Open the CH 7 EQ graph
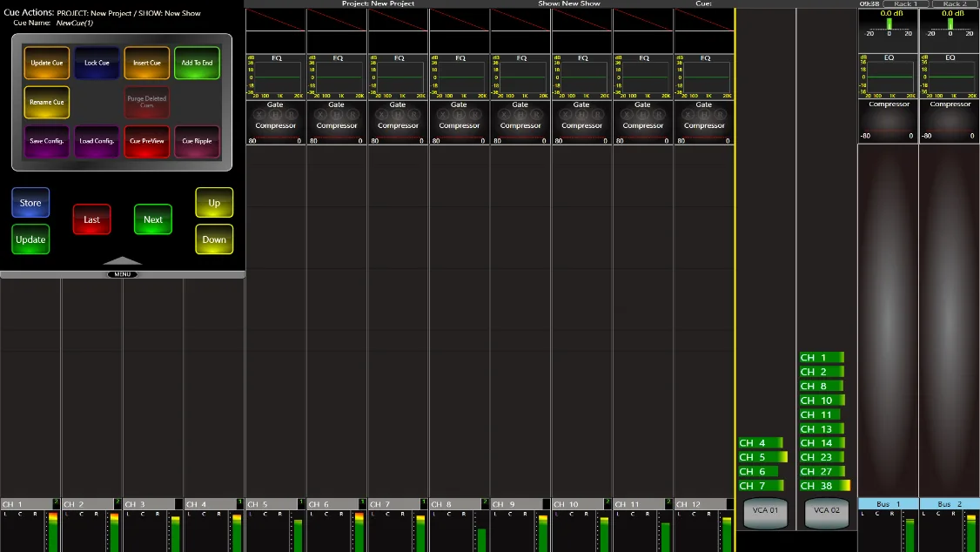This screenshot has width=980, height=552. pyautogui.click(x=398, y=77)
